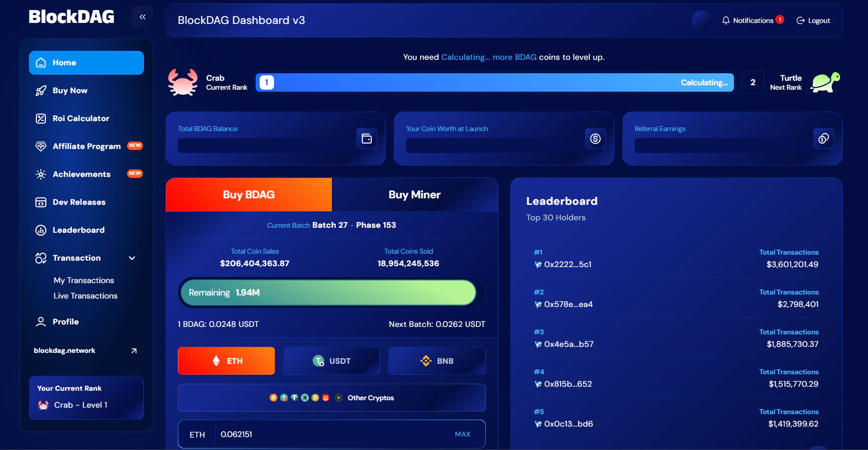Click leaderboard address 0x0c13...bd6
This screenshot has width=868, height=450.
pos(569,424)
